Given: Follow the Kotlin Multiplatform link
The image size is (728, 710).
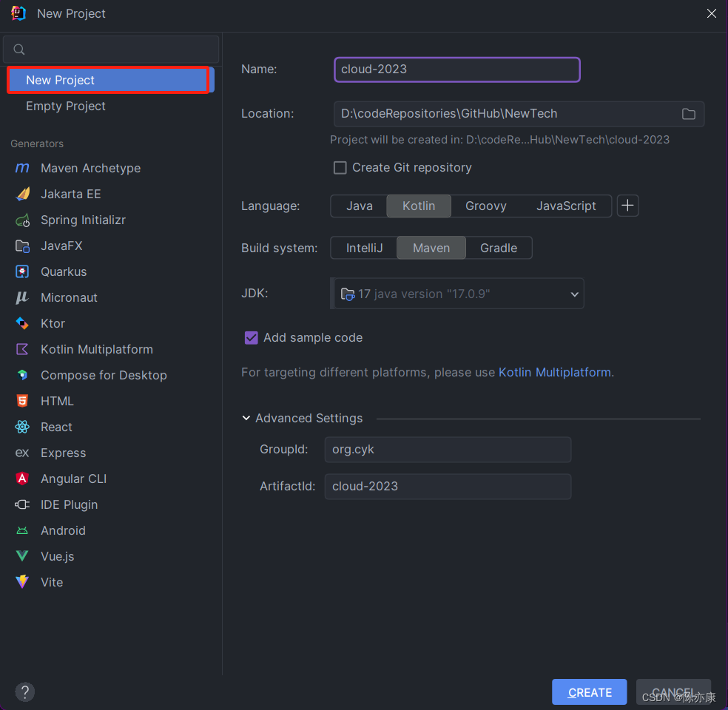Looking at the screenshot, I should tap(554, 372).
